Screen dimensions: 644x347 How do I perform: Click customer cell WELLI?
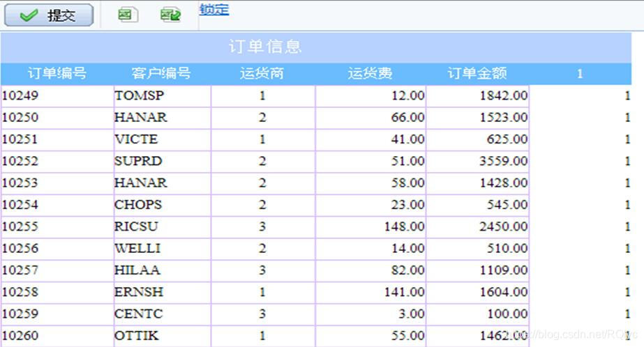[163, 249]
